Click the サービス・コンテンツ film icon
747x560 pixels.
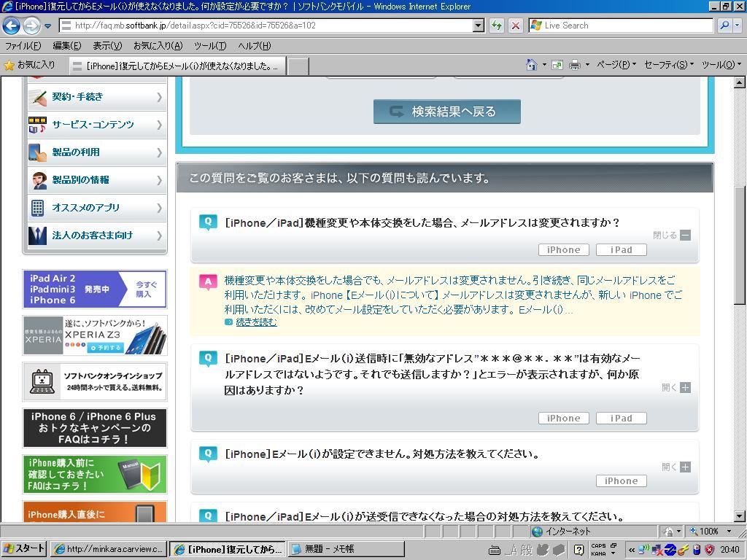pos(38,125)
